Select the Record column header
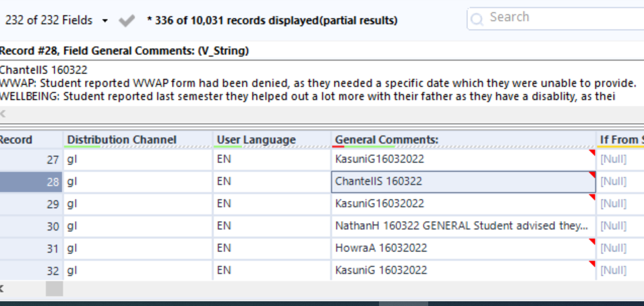 (x=16, y=140)
